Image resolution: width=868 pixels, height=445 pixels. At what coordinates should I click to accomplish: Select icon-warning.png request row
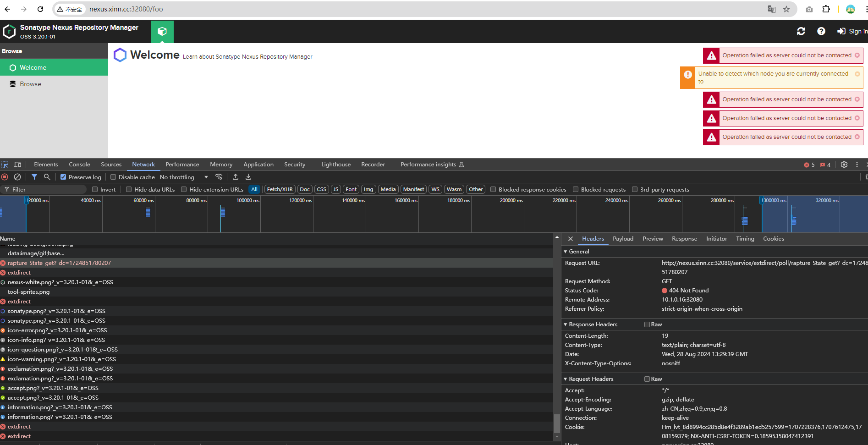(x=276, y=359)
